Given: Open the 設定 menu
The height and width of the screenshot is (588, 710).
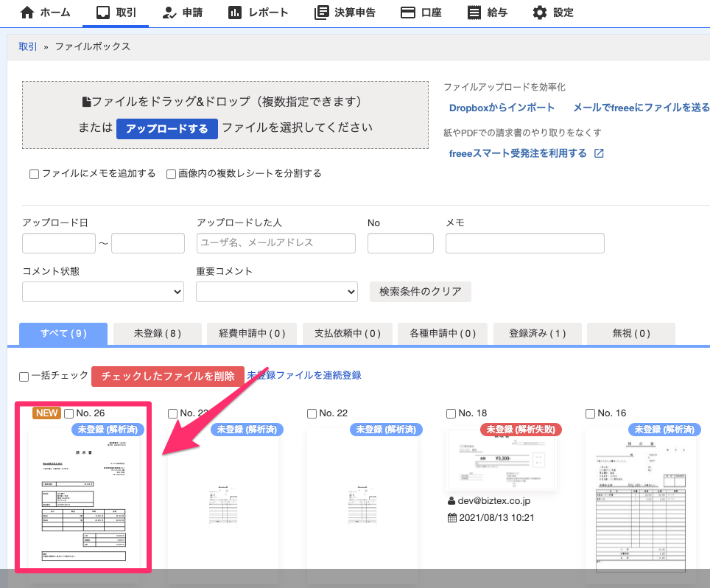Looking at the screenshot, I should pyautogui.click(x=553, y=13).
